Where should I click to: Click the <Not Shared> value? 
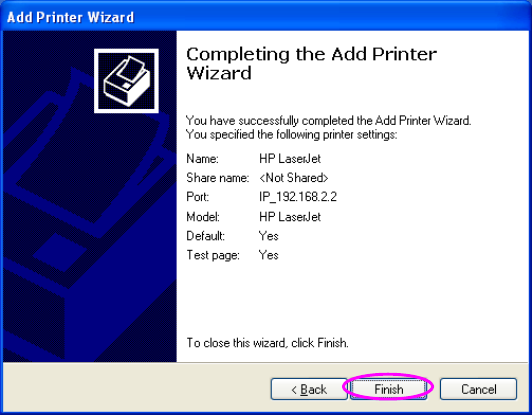coord(293,177)
